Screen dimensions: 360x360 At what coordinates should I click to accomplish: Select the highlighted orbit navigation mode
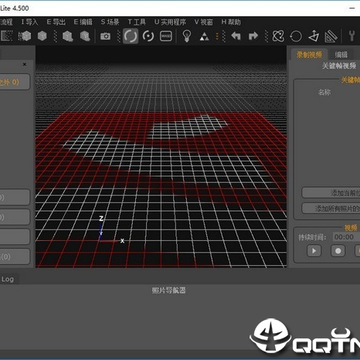tap(130, 36)
